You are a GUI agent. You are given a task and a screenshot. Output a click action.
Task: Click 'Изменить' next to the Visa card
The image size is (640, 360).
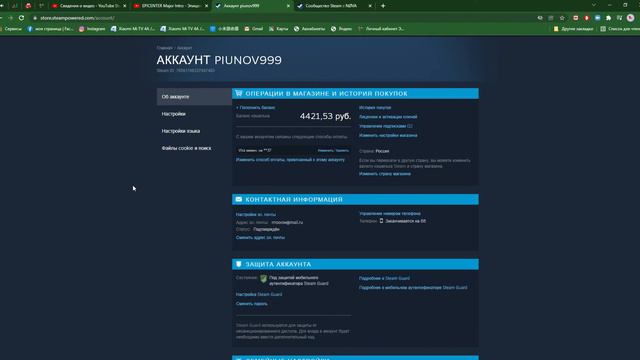pyautogui.click(x=325, y=150)
